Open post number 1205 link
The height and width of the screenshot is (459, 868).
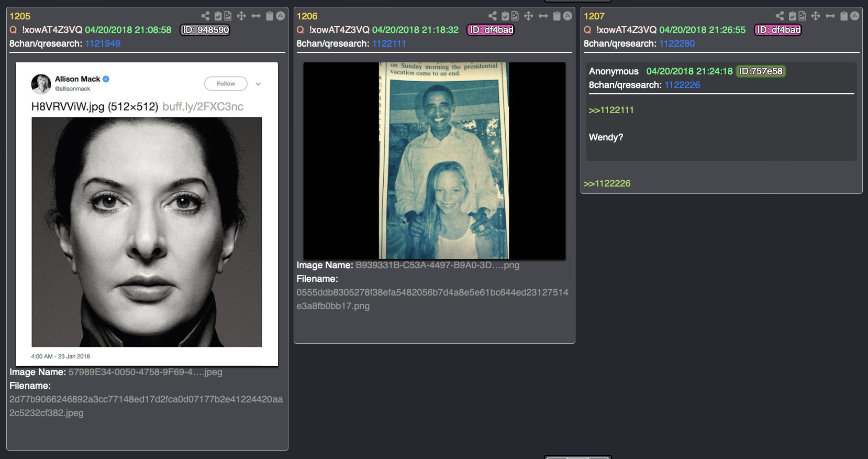[20, 16]
